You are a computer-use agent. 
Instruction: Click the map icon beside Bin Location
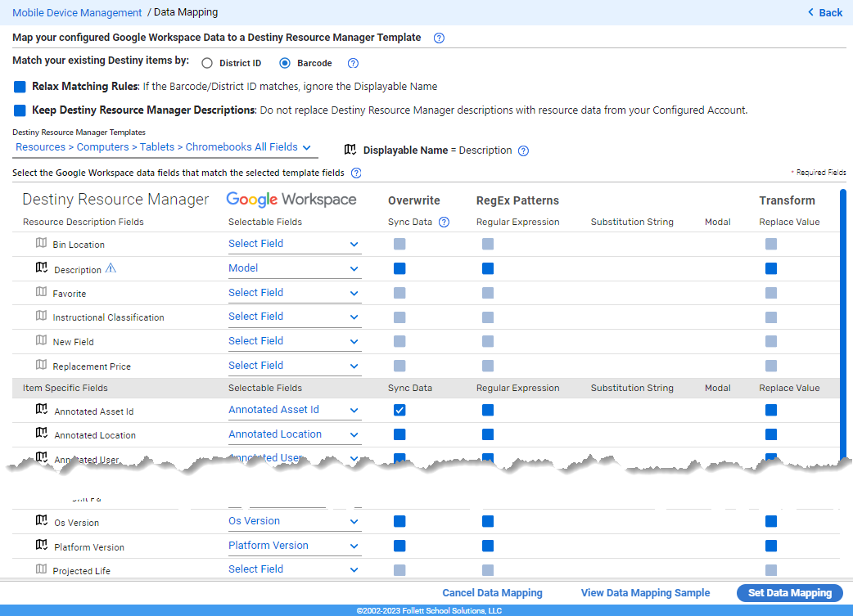[42, 244]
